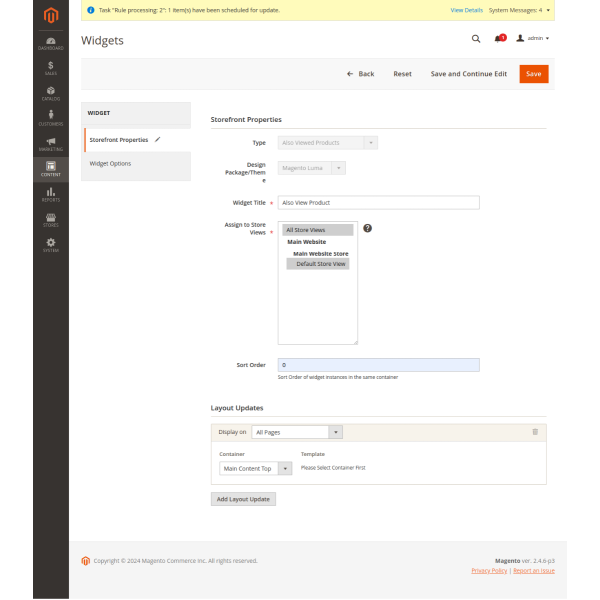The width and height of the screenshot is (600, 600).
Task: Open the Customers sidebar icon
Action: (x=50, y=118)
